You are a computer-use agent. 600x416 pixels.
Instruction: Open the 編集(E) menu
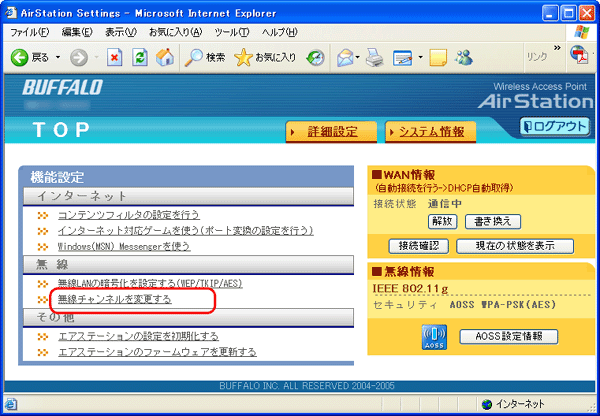point(77,33)
